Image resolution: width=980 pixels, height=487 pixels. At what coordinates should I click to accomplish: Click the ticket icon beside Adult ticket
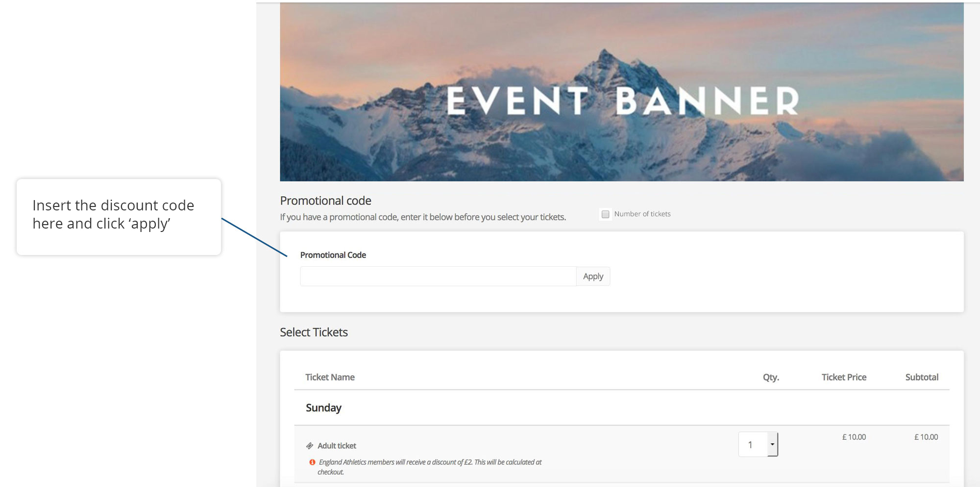pyautogui.click(x=310, y=446)
